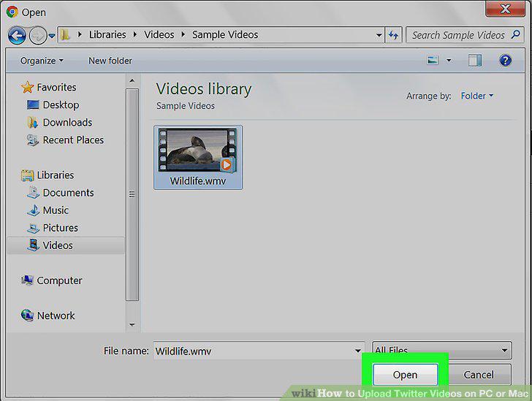Click the Libraries icon in sidebar
Screen dimensions: 532x401
[27, 175]
